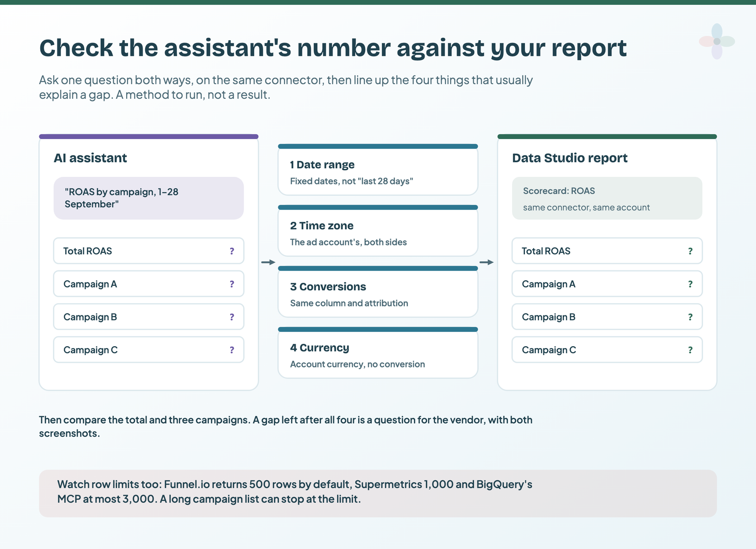Open the 1 Date range card
756x549 pixels.
378,170
